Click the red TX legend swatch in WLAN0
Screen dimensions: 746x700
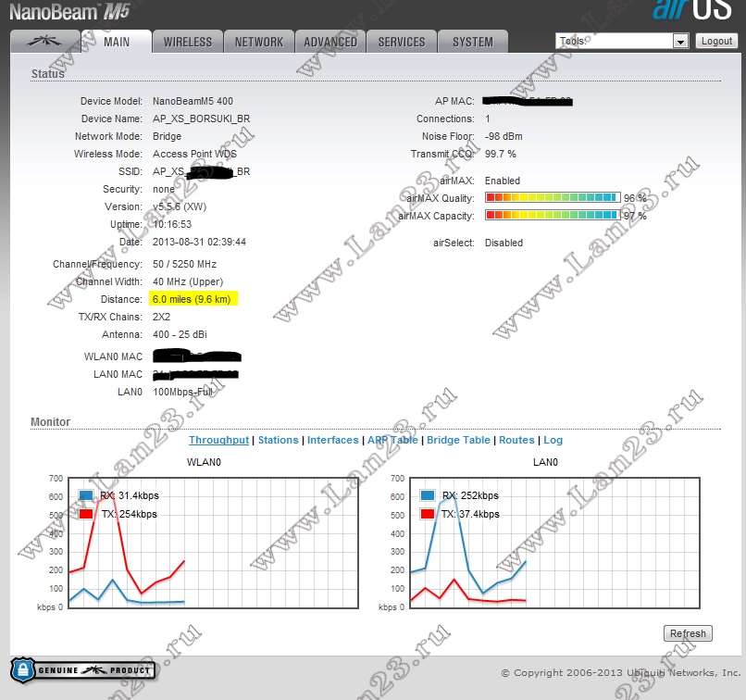(86, 514)
